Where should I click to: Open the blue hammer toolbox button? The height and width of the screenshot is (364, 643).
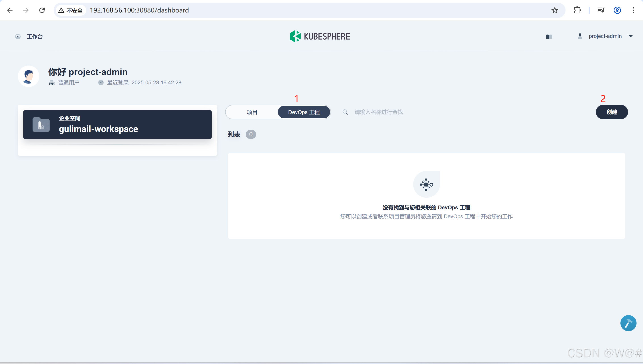[x=628, y=323]
